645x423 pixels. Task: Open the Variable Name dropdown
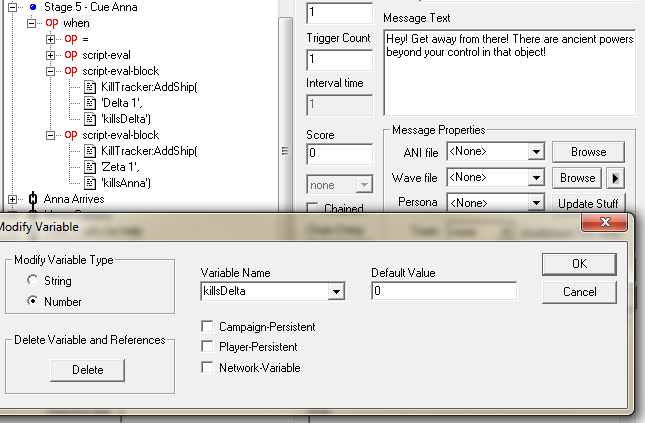336,292
